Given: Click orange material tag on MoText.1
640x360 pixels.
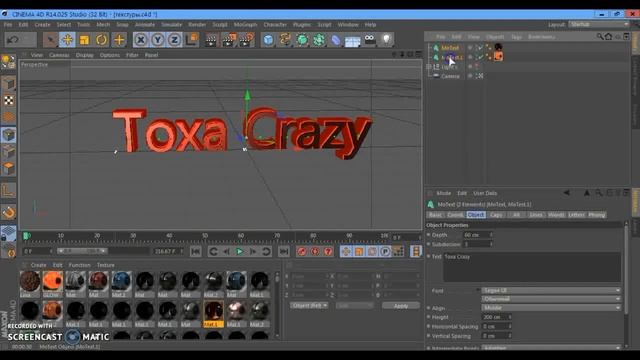Looking at the screenshot, I should click(498, 56).
